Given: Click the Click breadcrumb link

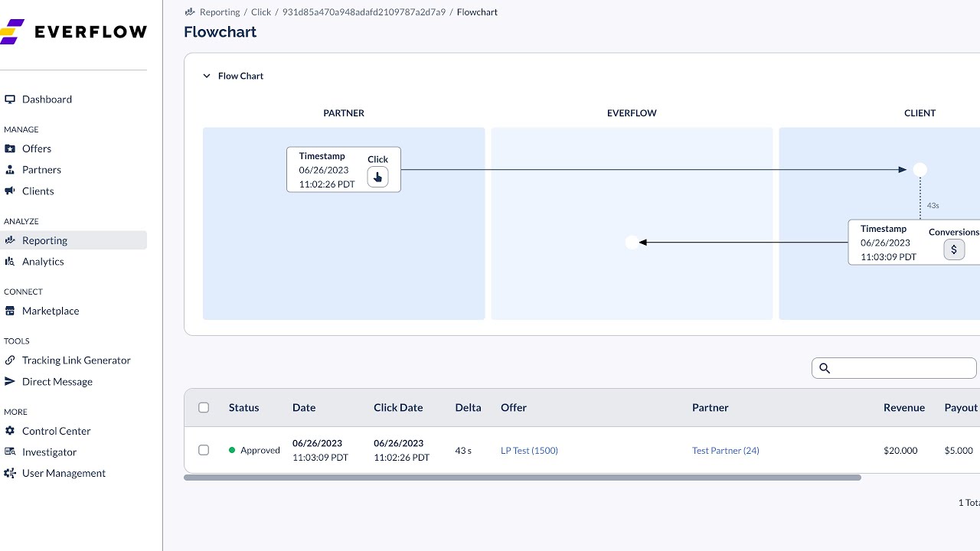Looking at the screenshot, I should (261, 12).
